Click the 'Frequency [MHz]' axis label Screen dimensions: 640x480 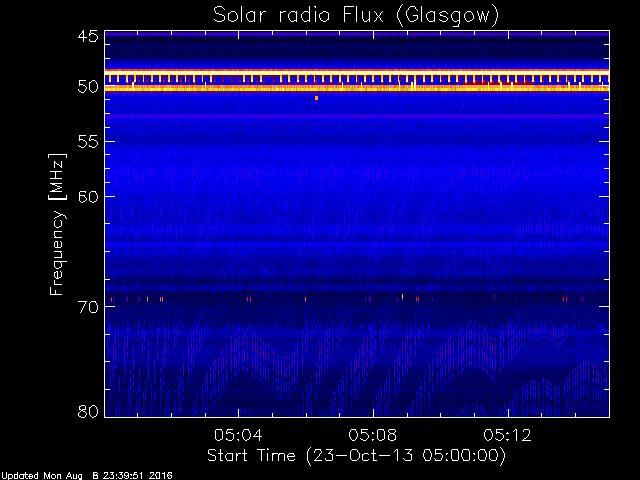click(57, 224)
